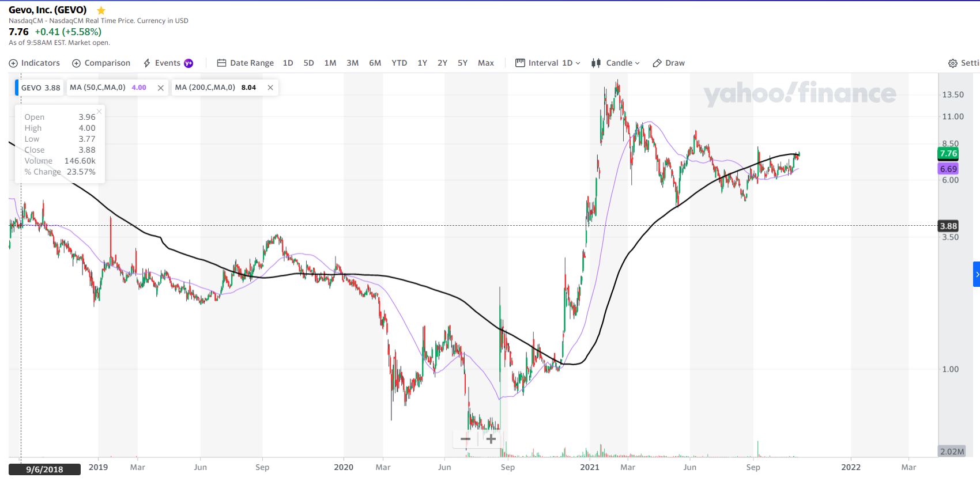This screenshot has height=485, width=980.
Task: Zoom in with the plus button
Action: coord(491,439)
